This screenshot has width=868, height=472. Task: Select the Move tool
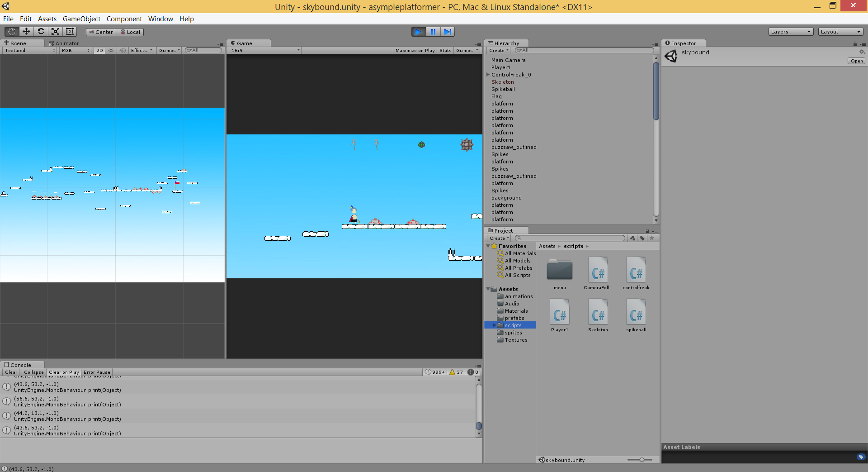pyautogui.click(x=26, y=32)
